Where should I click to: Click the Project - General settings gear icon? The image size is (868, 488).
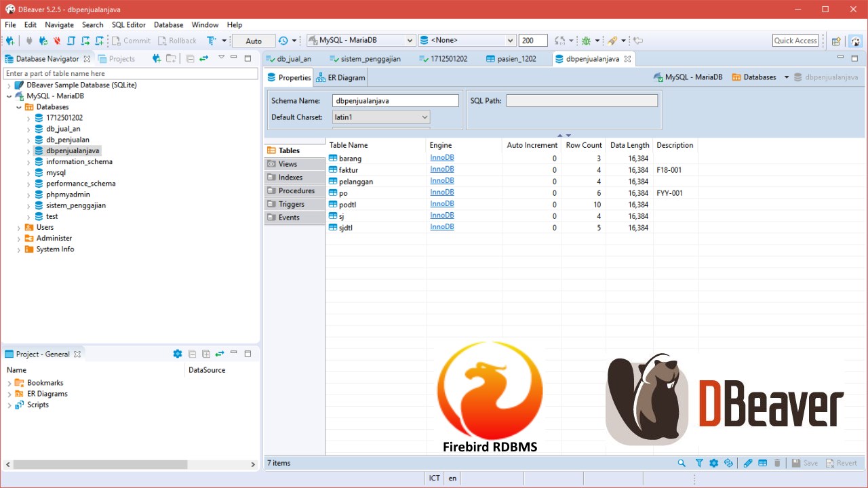tap(178, 354)
